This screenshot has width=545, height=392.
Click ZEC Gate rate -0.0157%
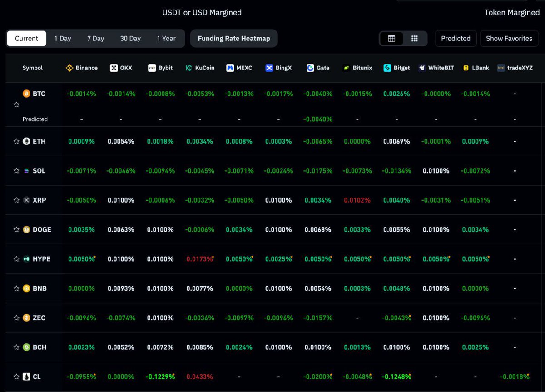coord(318,318)
